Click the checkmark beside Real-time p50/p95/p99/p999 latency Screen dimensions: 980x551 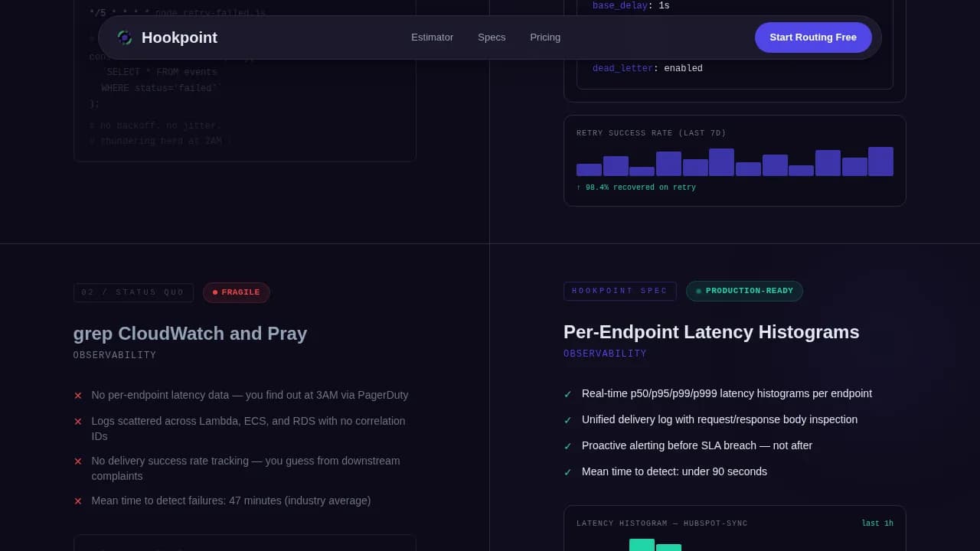(x=568, y=394)
